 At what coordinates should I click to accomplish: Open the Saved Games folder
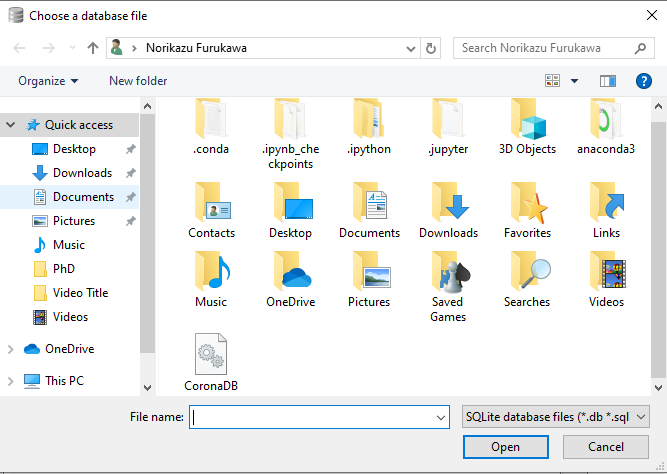[448, 287]
